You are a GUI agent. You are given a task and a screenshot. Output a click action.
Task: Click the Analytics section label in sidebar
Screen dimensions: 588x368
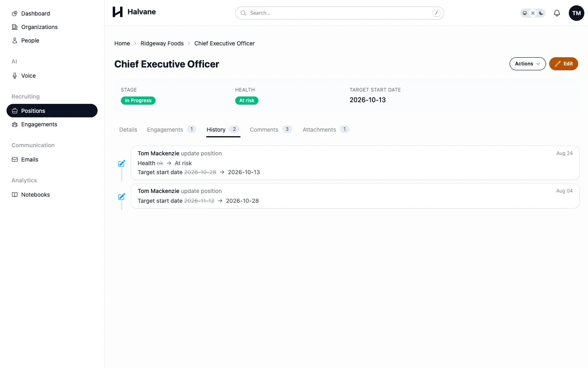[24, 180]
